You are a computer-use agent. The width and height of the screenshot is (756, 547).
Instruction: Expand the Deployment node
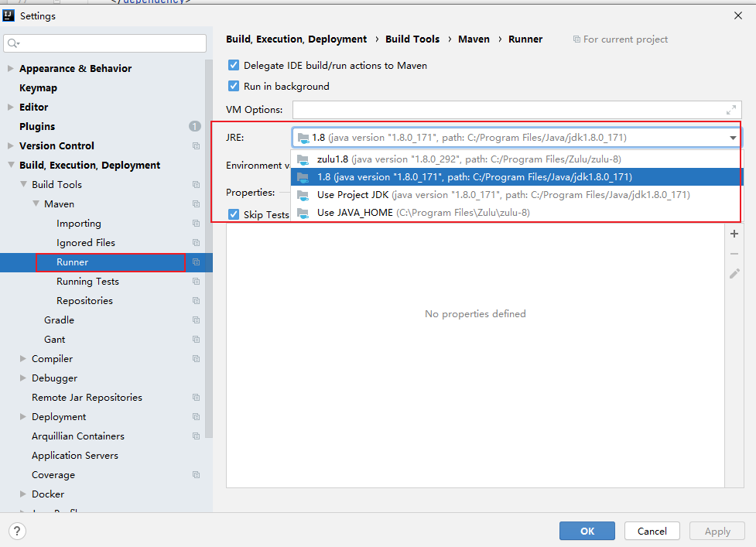[23, 416]
